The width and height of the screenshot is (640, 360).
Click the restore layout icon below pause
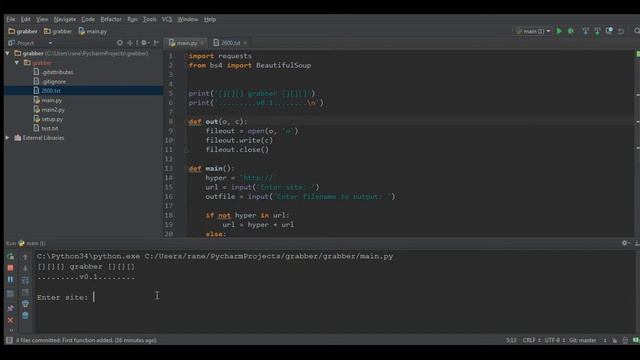point(11,293)
